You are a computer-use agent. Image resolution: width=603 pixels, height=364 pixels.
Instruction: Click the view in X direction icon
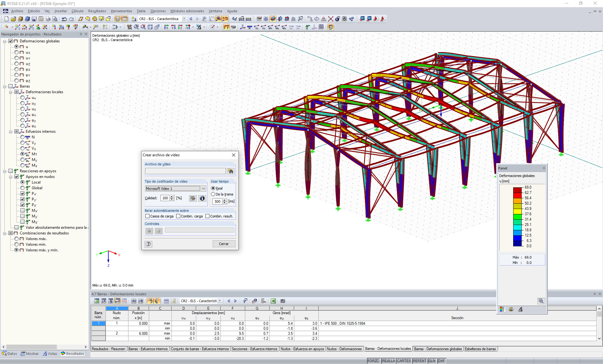[x=166, y=27]
